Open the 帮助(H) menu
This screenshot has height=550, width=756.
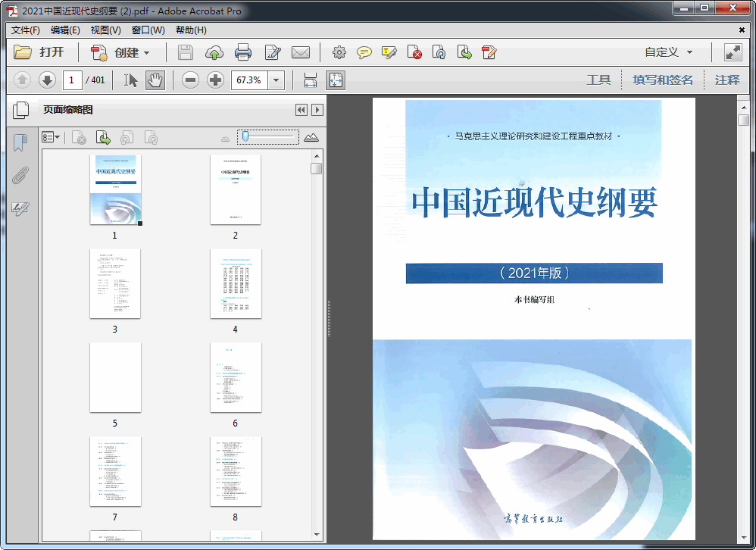191,30
